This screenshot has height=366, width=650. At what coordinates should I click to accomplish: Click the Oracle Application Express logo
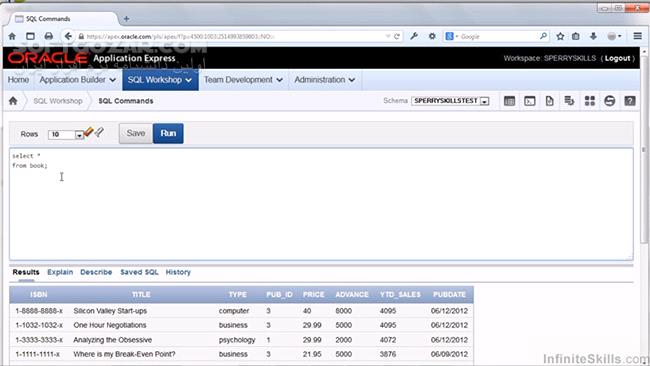click(92, 58)
